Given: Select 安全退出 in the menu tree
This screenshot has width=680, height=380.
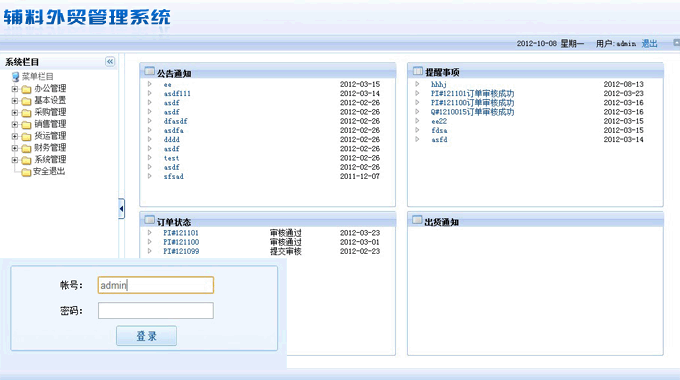Looking at the screenshot, I should (x=49, y=171).
